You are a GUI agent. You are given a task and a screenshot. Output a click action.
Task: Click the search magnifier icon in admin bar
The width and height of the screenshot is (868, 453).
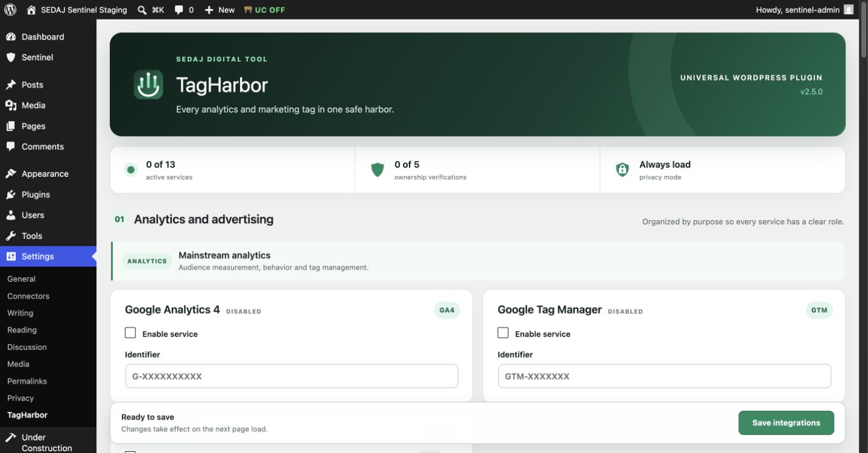click(x=141, y=10)
